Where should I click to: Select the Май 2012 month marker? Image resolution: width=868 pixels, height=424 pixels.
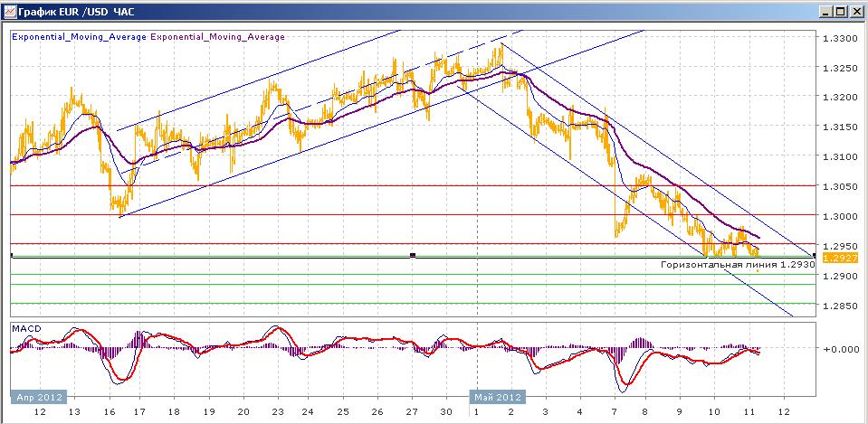pyautogui.click(x=498, y=397)
